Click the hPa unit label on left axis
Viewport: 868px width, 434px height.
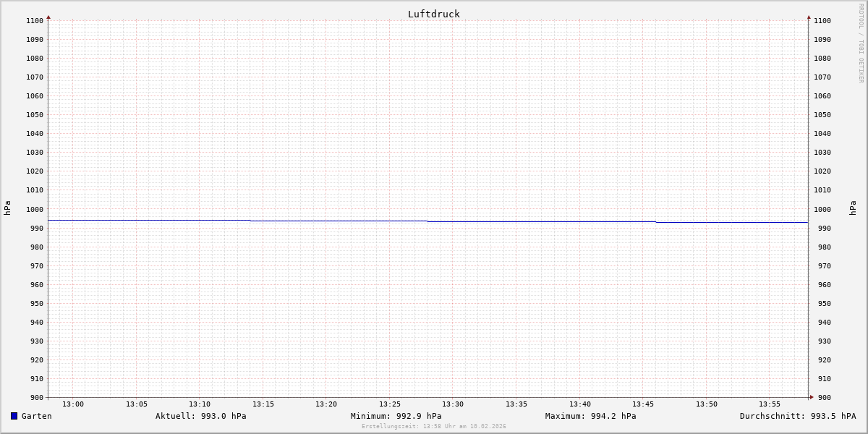click(7, 208)
